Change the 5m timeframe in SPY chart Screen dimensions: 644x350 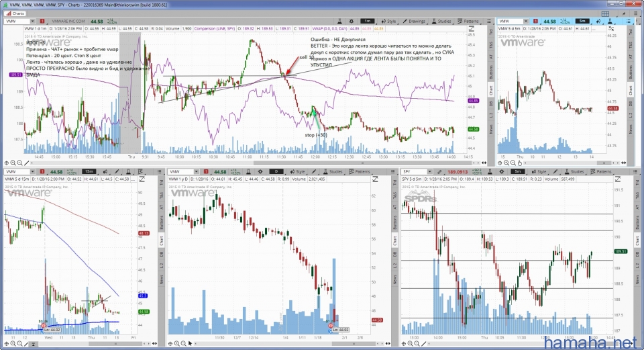tap(517, 172)
